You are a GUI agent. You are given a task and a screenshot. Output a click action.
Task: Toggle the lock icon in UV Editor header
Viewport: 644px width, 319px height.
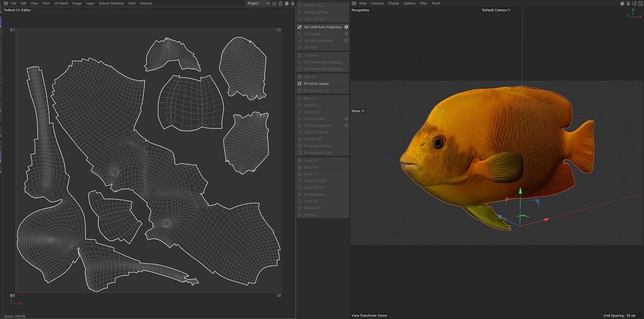point(280,3)
